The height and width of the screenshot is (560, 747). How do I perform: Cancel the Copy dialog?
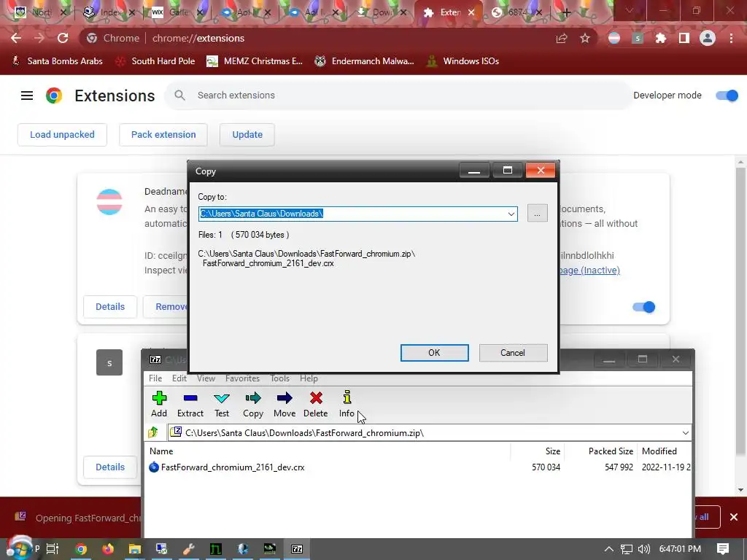tap(513, 353)
